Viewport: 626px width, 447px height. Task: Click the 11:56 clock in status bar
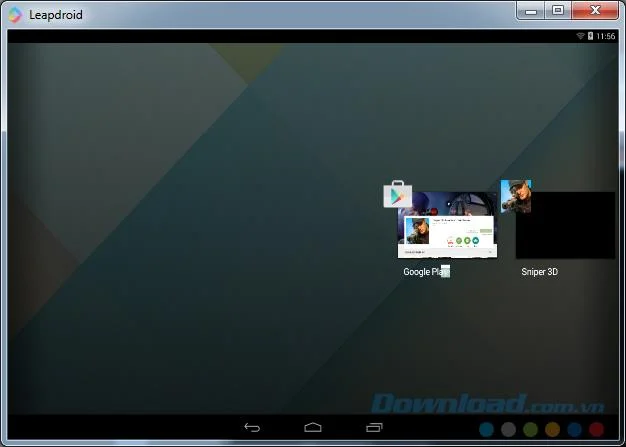(606, 36)
